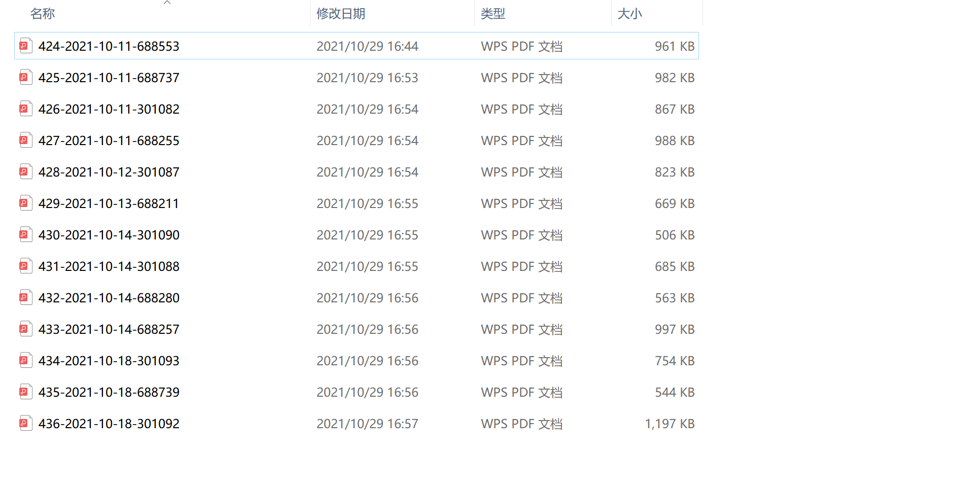Click date 2021/10/29 16:57
Image resolution: width=980 pixels, height=484 pixels.
tap(367, 424)
